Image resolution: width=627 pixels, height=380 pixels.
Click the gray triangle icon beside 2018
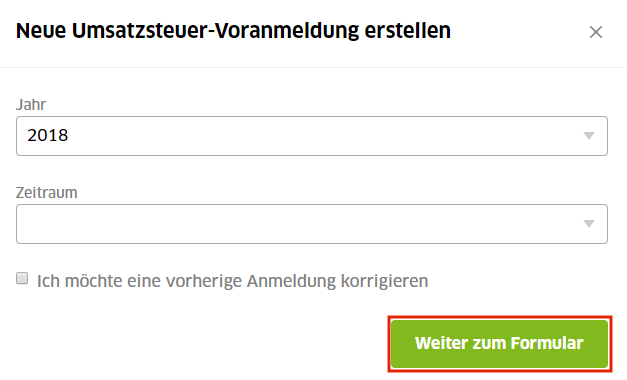click(x=589, y=136)
